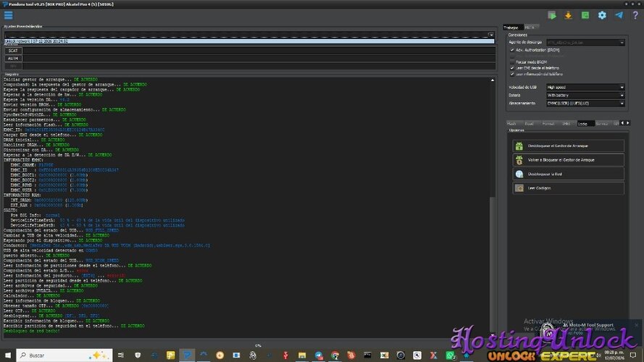Image resolution: width=644 pixels, height=362 pixels.
Task: Open the Velocidad de USB dropdown
Action: pyautogui.click(x=585, y=87)
